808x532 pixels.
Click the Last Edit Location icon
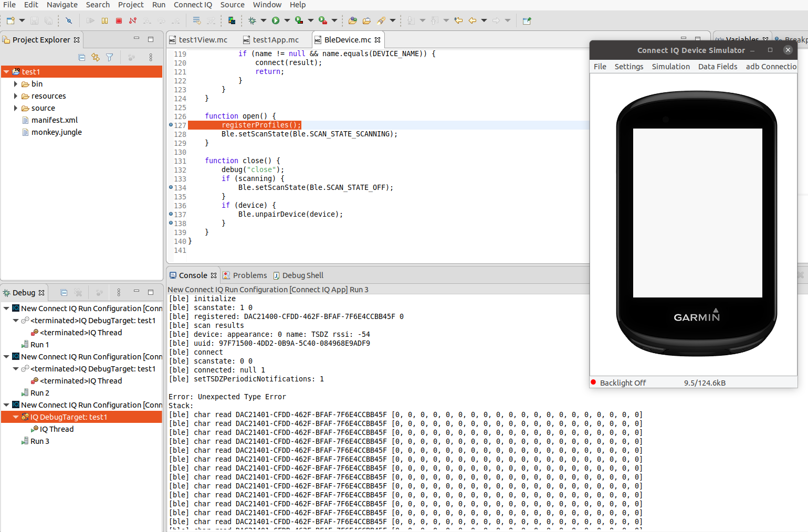pyautogui.click(x=458, y=20)
